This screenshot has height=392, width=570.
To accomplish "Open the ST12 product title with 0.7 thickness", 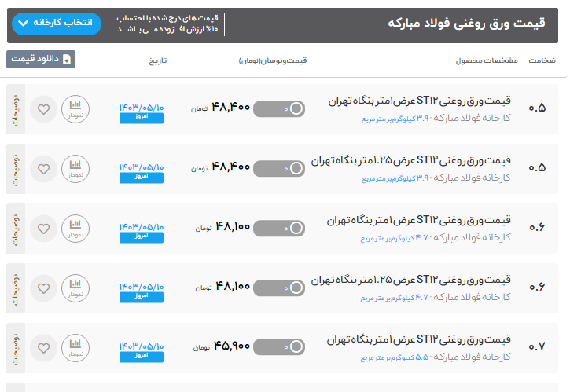I will [418, 339].
